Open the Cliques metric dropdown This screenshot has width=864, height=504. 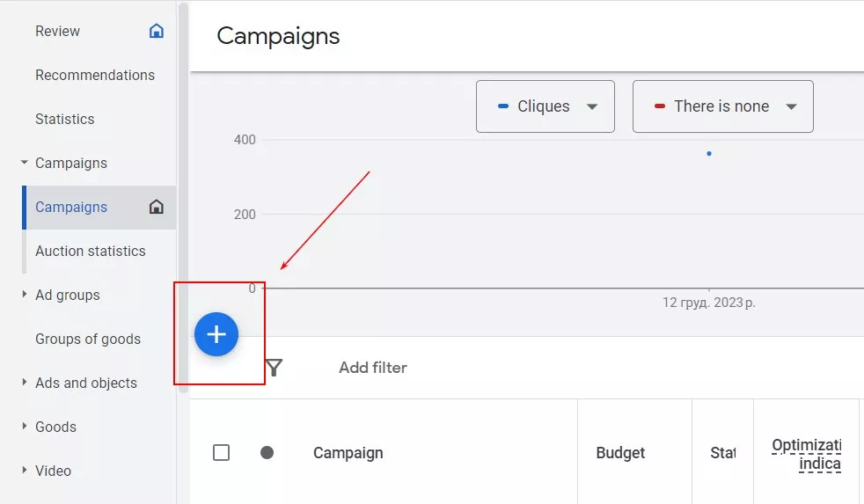545,106
